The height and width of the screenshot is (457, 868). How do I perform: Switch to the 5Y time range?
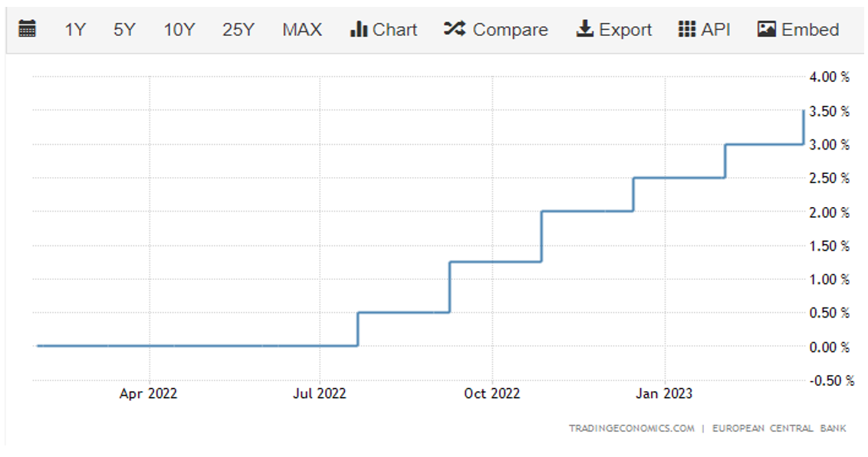[x=124, y=30]
